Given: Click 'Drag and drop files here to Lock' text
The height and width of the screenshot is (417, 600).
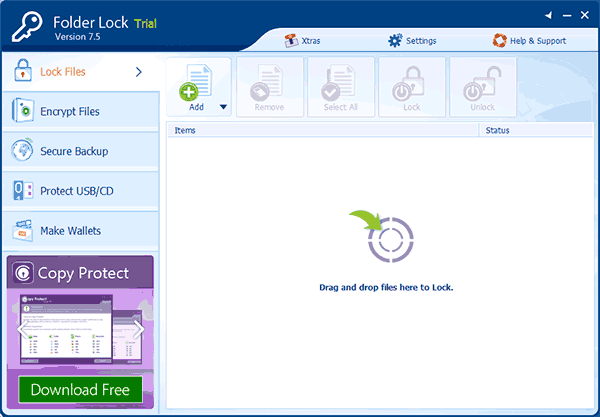Looking at the screenshot, I should point(386,287).
